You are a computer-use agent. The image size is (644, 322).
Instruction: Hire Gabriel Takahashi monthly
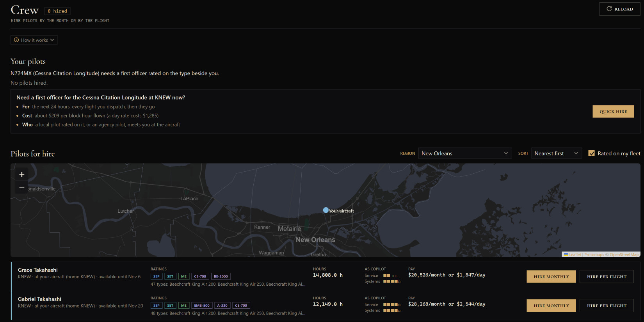(551, 306)
